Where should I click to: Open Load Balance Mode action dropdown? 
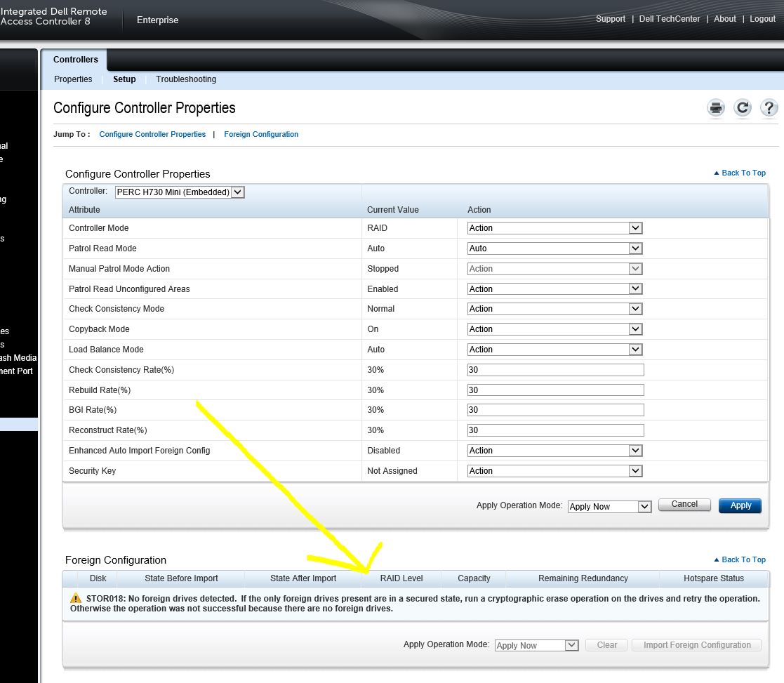click(555, 350)
